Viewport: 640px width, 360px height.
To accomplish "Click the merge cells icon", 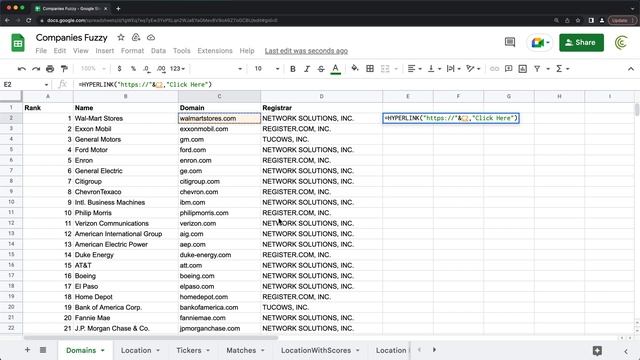I will [x=385, y=69].
